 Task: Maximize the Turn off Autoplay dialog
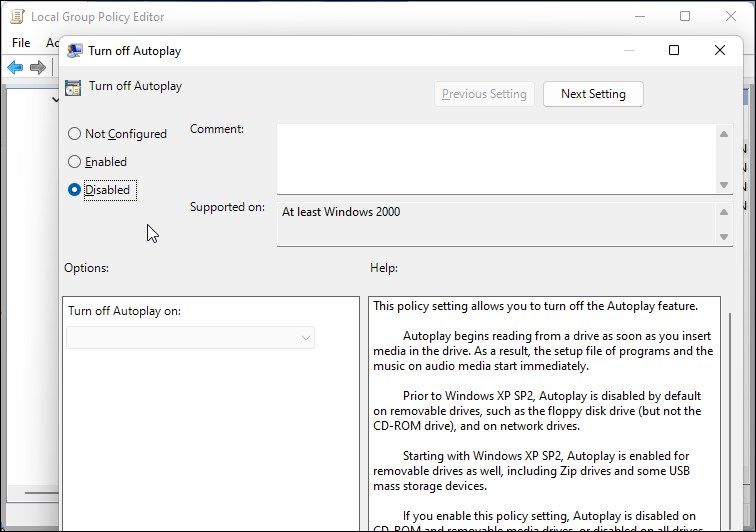674,50
